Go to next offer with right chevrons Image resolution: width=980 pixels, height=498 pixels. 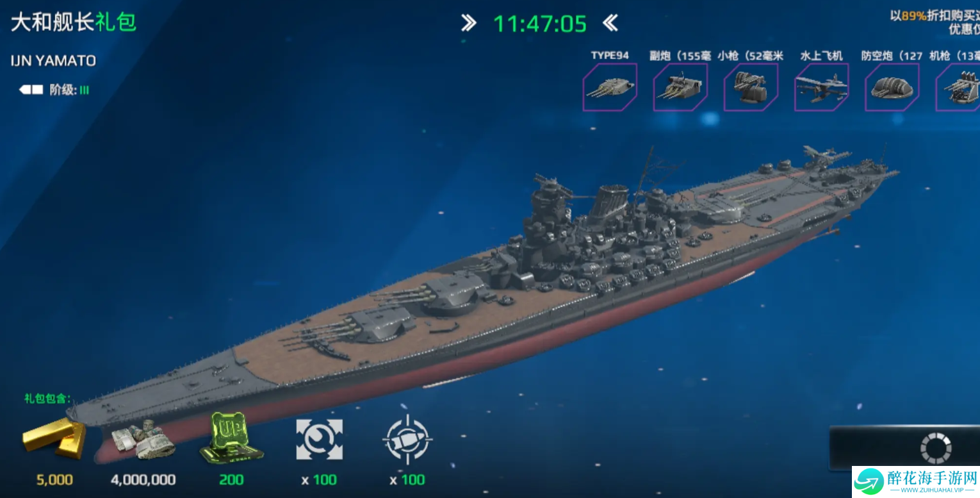(x=469, y=24)
